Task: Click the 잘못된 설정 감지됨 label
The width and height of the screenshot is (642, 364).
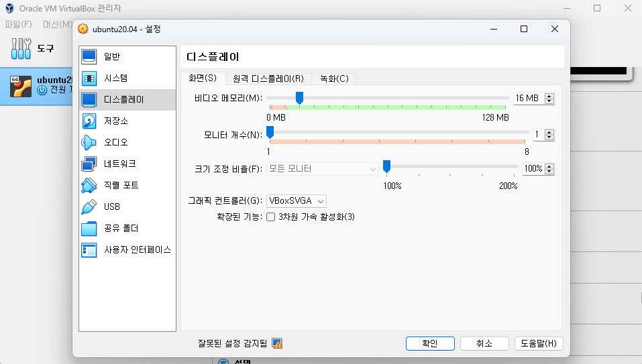Action: tap(232, 343)
